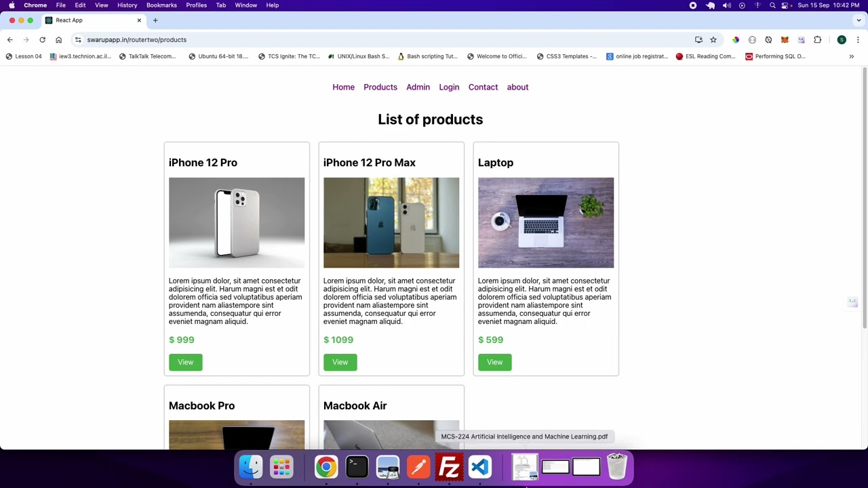The image size is (868, 488).
Task: Open the Chrome Extensions puzzle menu
Action: pos(817,40)
